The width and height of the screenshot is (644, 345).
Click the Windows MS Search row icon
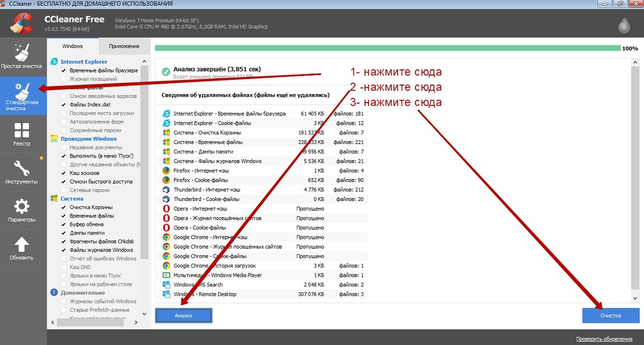pyautogui.click(x=166, y=285)
